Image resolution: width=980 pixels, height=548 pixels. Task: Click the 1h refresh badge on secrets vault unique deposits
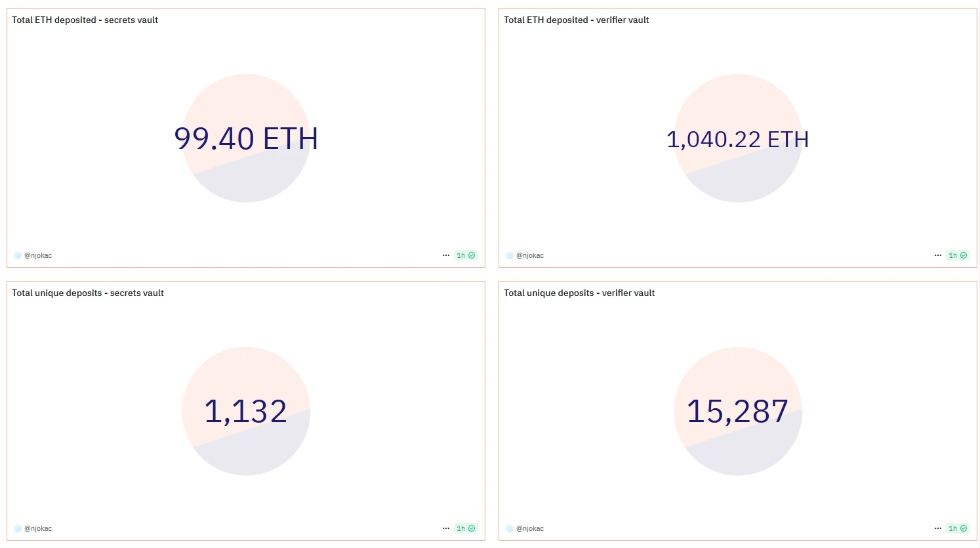tap(466, 528)
